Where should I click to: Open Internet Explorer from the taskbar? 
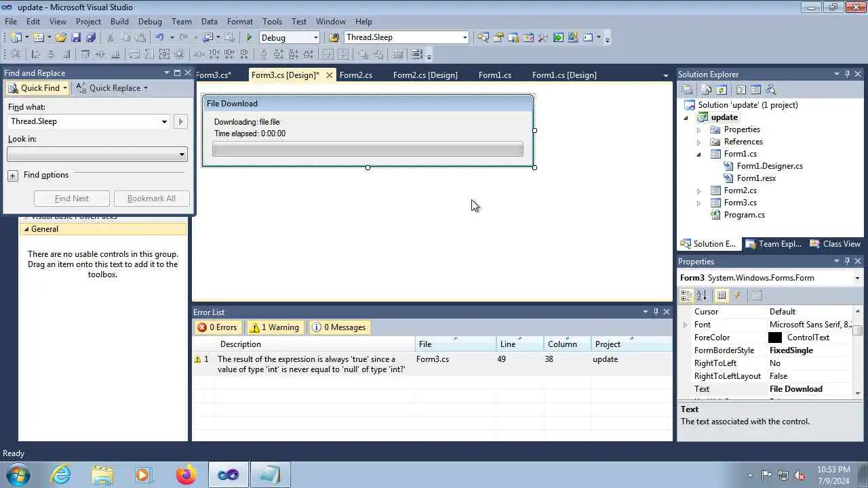click(61, 474)
